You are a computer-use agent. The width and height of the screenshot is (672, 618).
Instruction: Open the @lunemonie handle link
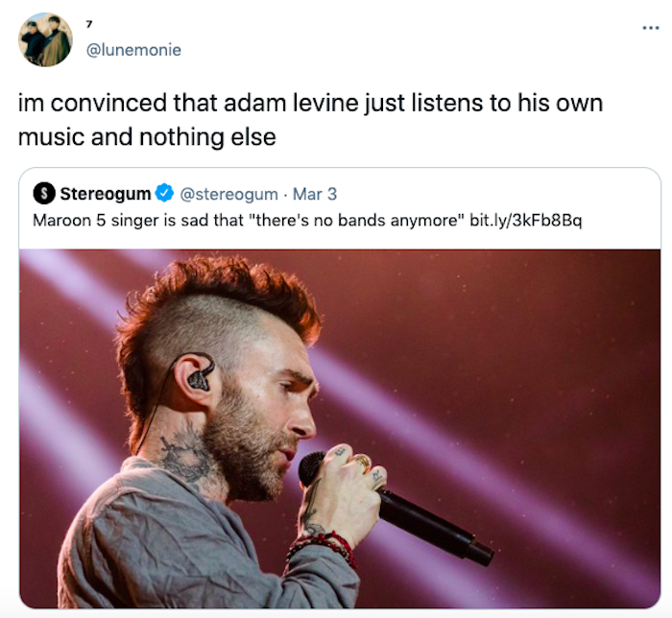tap(133, 50)
